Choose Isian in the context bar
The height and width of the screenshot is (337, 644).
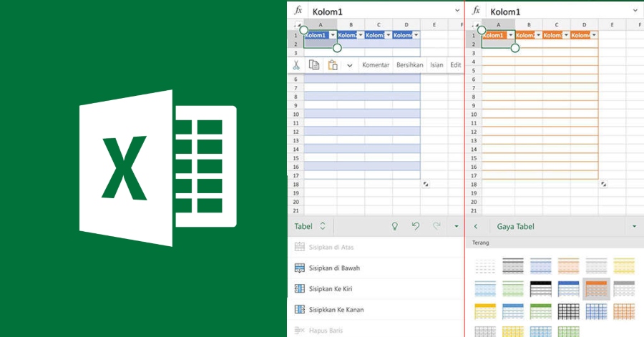click(436, 65)
